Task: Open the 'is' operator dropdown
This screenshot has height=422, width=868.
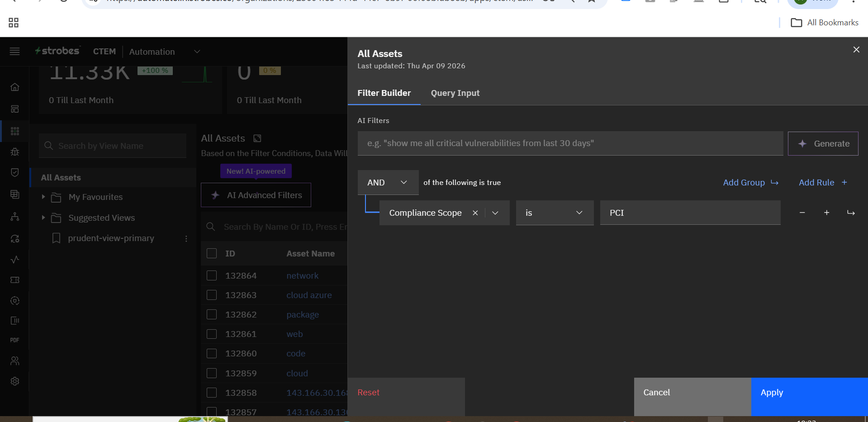Action: (x=555, y=213)
